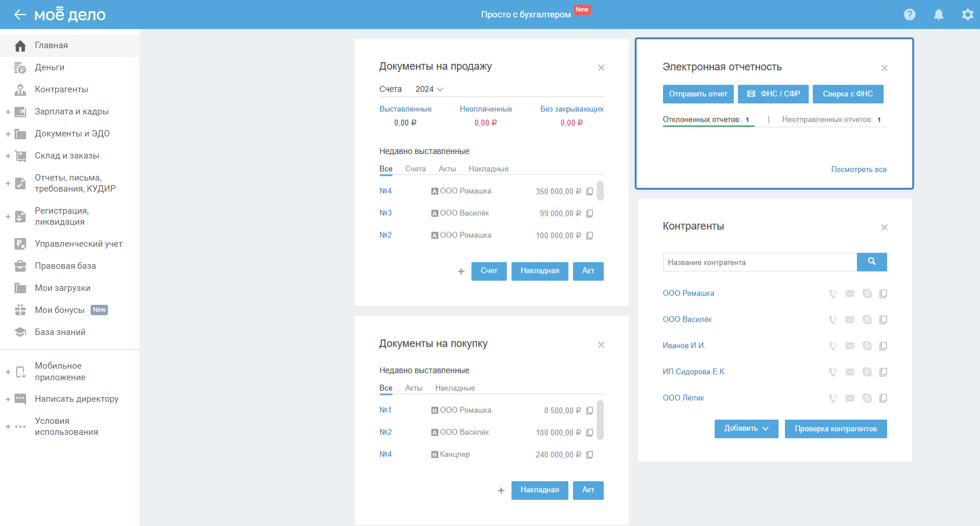
Task: Open the settings gear icon
Action: click(967, 15)
